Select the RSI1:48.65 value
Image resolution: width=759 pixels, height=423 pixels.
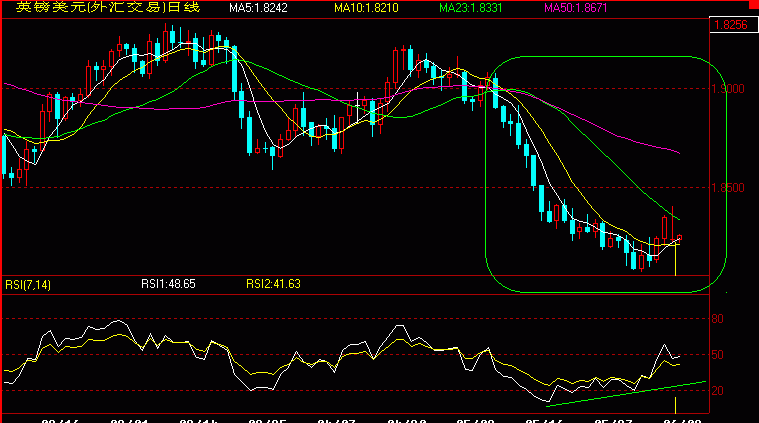[x=168, y=284]
